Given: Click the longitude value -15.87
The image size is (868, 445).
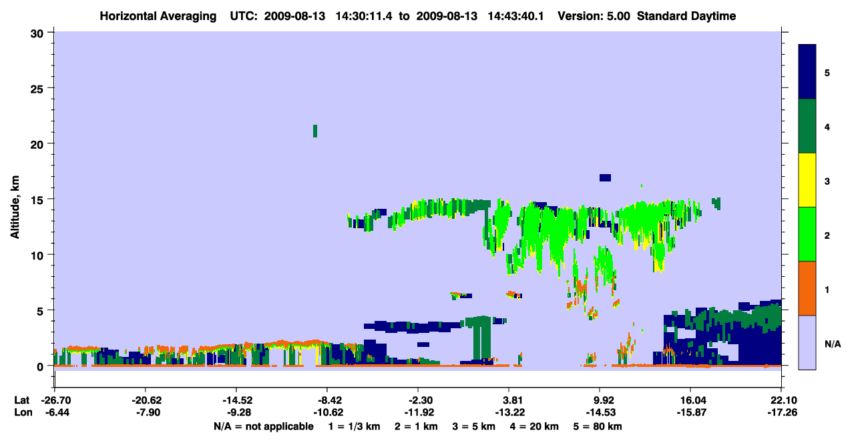Looking at the screenshot, I should [690, 413].
